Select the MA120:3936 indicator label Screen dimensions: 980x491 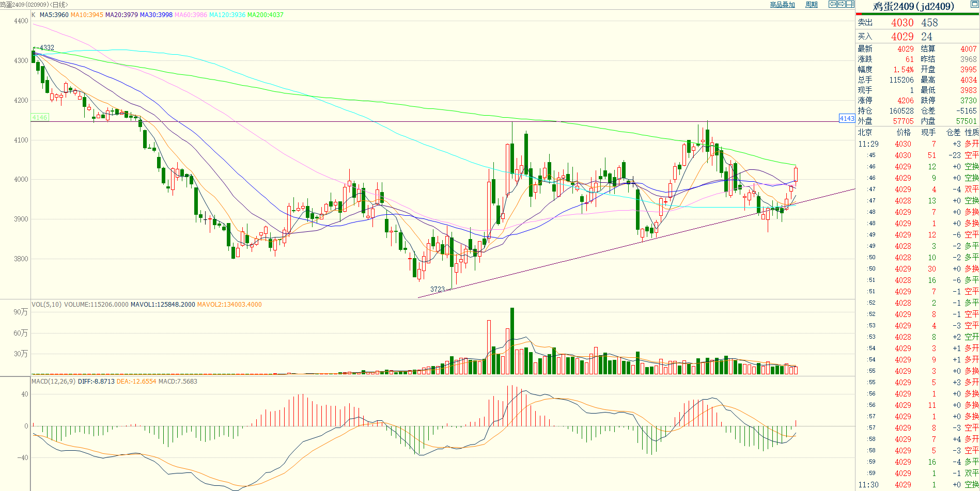[x=227, y=15]
